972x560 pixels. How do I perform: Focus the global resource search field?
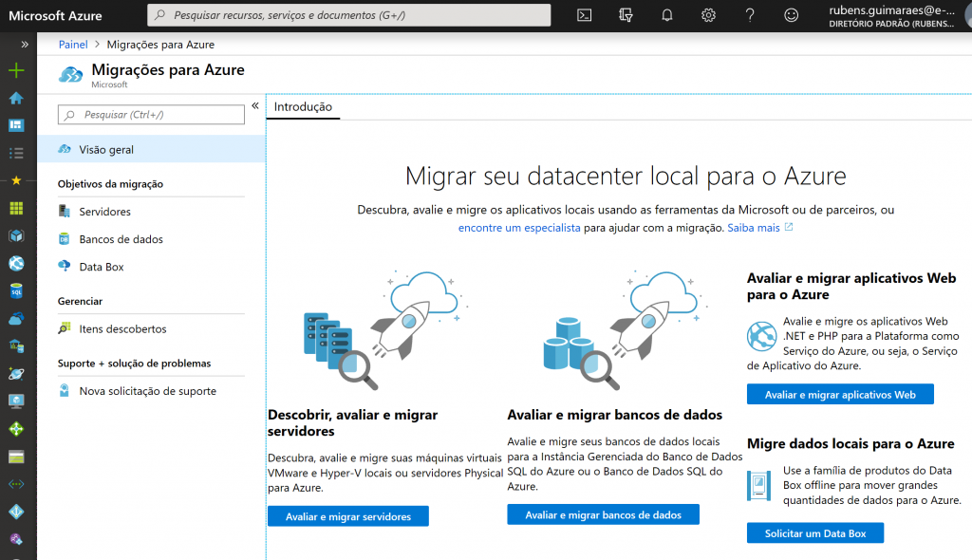point(351,15)
